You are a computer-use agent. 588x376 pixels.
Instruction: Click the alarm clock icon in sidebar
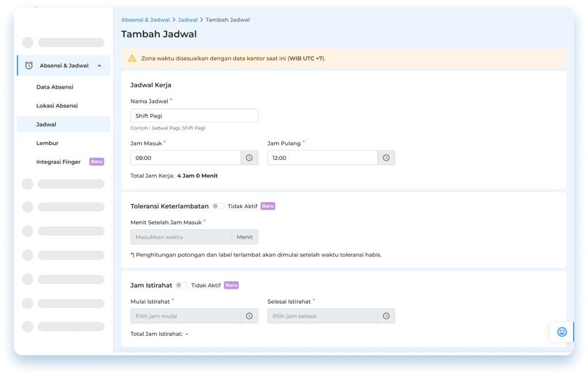click(x=29, y=66)
